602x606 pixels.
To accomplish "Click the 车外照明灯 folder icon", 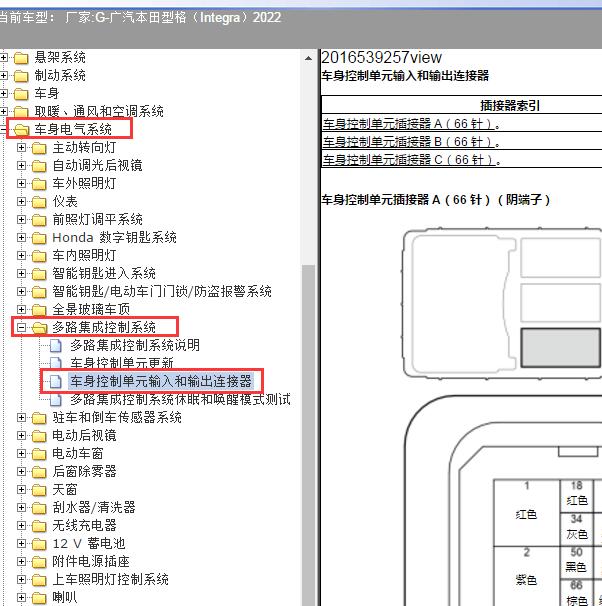I will (39, 184).
